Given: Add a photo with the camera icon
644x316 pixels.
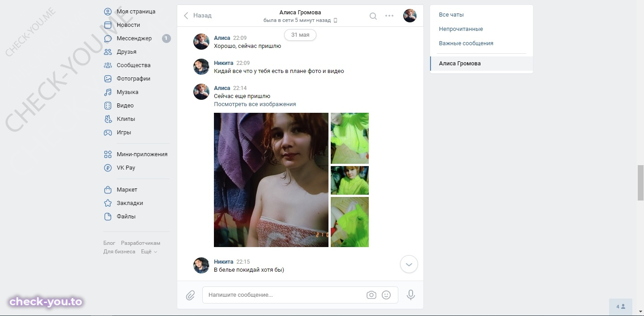Looking at the screenshot, I should pyautogui.click(x=371, y=295).
